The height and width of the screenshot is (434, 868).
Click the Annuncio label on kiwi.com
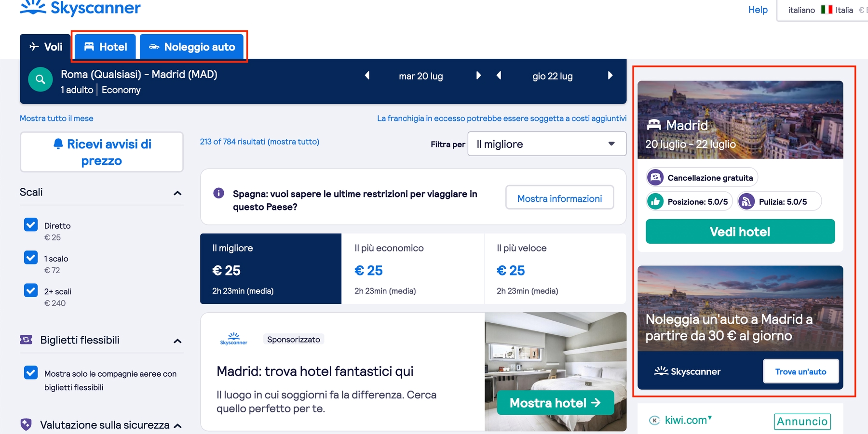pos(802,421)
